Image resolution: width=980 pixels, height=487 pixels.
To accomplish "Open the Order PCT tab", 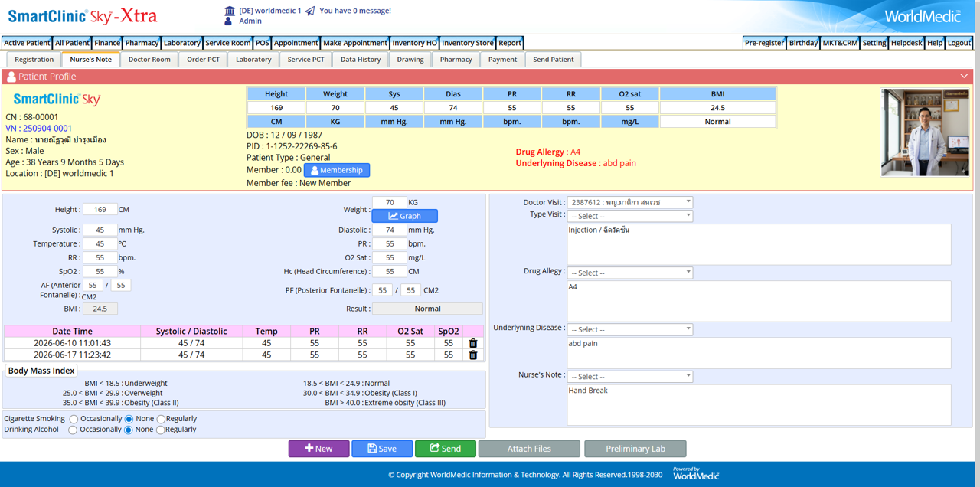I will point(203,59).
